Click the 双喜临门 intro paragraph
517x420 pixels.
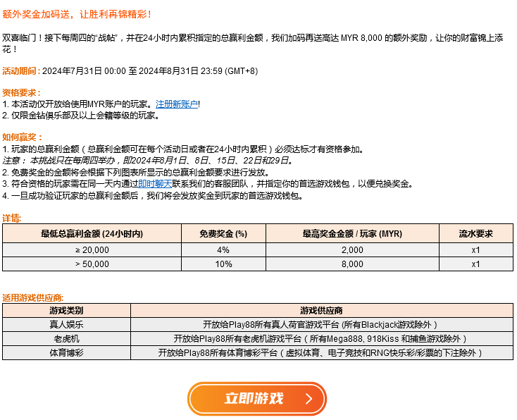pyautogui.click(x=253, y=44)
